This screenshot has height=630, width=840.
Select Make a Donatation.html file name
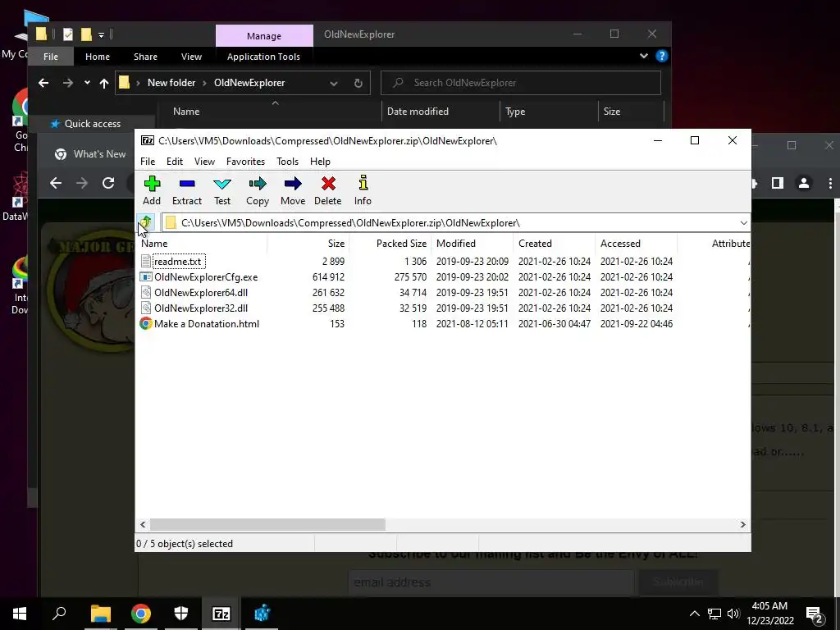(207, 323)
